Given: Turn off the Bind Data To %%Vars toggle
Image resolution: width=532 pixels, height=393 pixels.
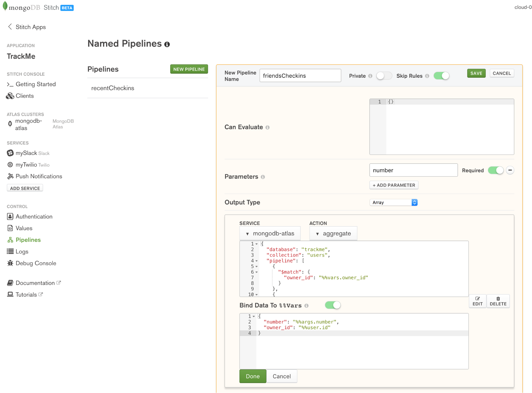Looking at the screenshot, I should [332, 305].
